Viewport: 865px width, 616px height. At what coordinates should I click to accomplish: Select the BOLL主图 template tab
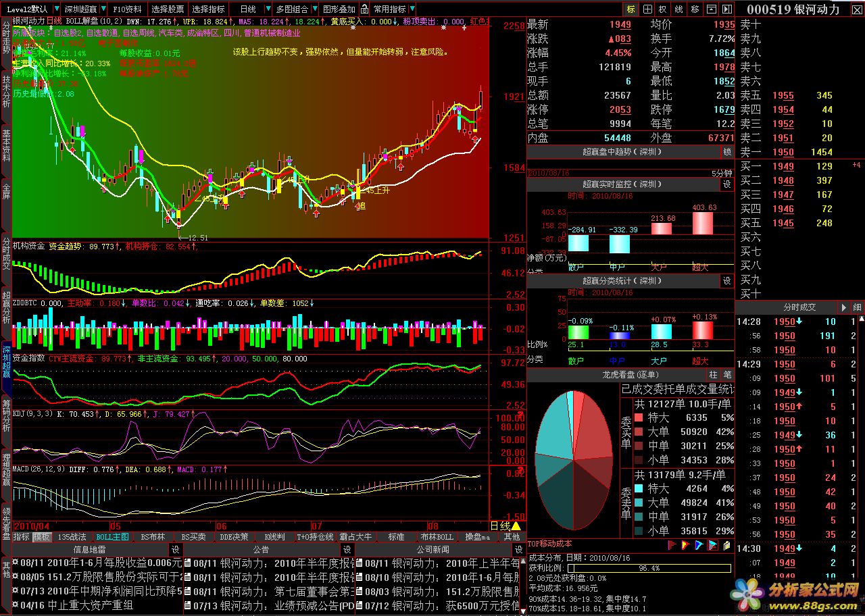coord(112,537)
